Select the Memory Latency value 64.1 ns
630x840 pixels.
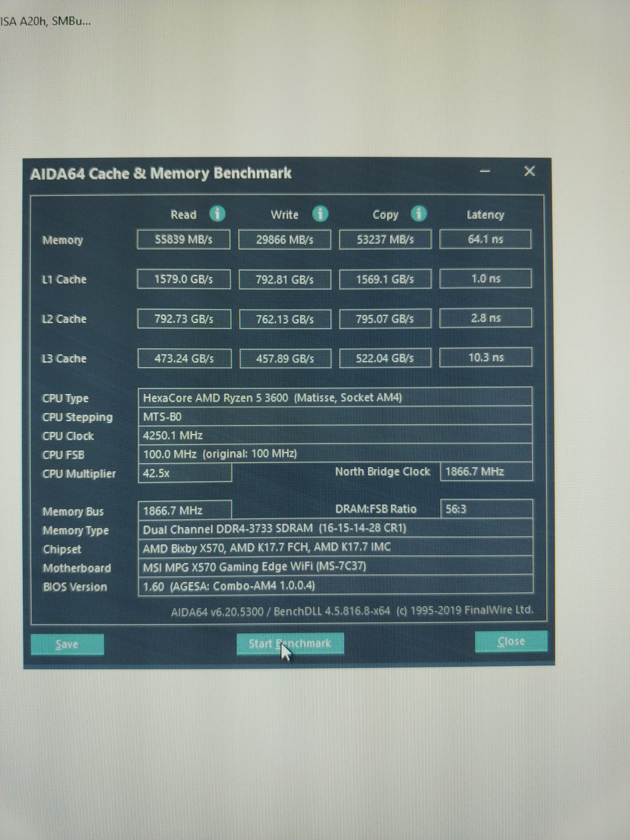485,239
